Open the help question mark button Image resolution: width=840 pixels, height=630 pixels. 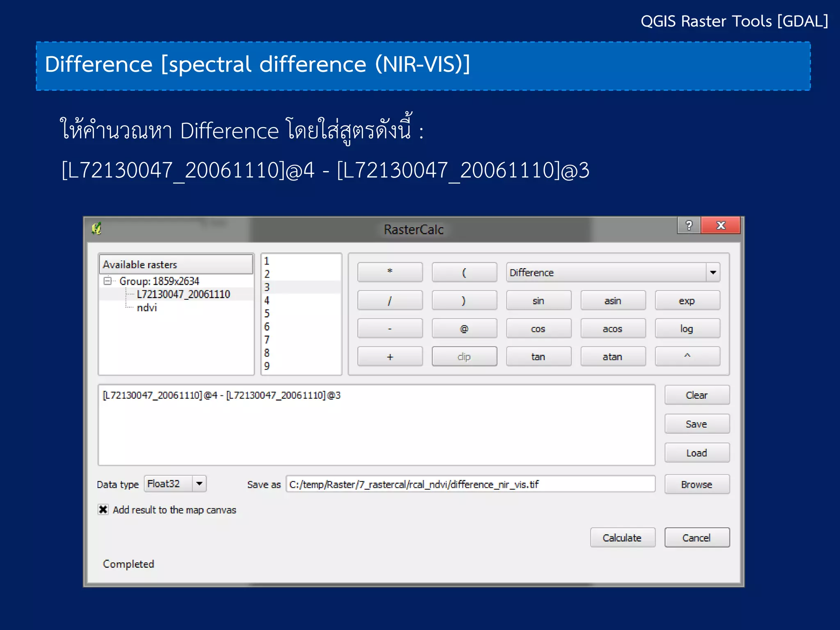(689, 225)
